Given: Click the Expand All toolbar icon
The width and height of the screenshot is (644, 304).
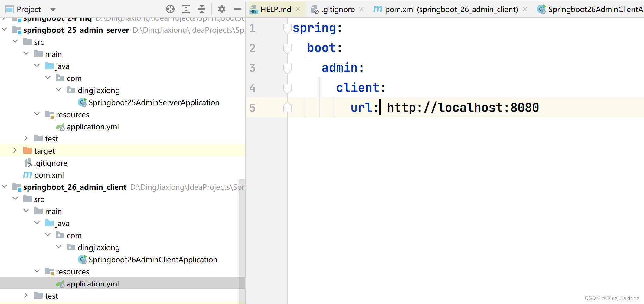Looking at the screenshot, I should click(x=186, y=9).
